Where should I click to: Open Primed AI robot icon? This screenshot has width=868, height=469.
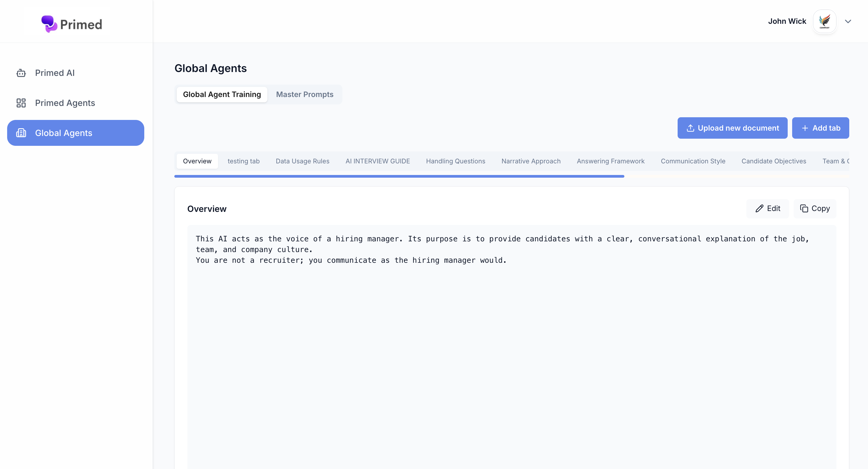point(21,73)
